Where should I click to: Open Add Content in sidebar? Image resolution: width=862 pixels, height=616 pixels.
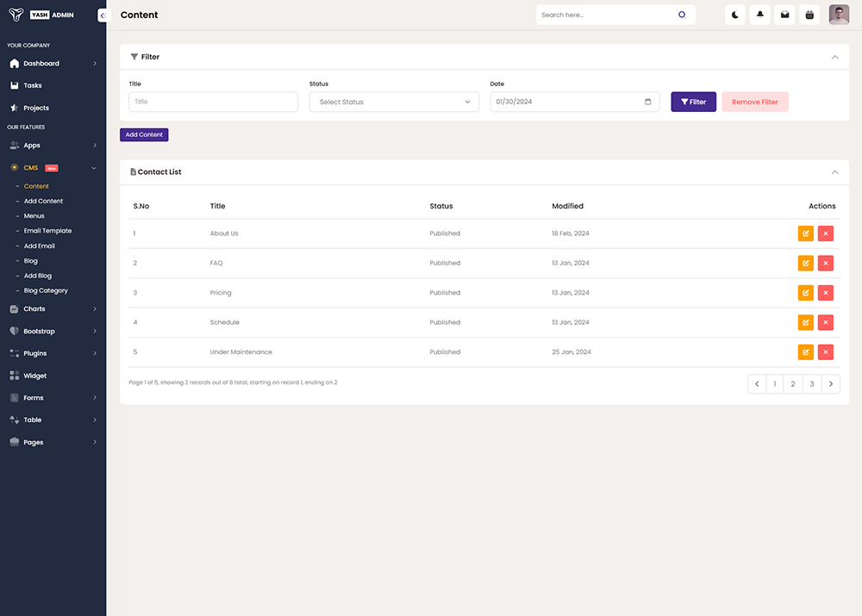click(x=43, y=201)
